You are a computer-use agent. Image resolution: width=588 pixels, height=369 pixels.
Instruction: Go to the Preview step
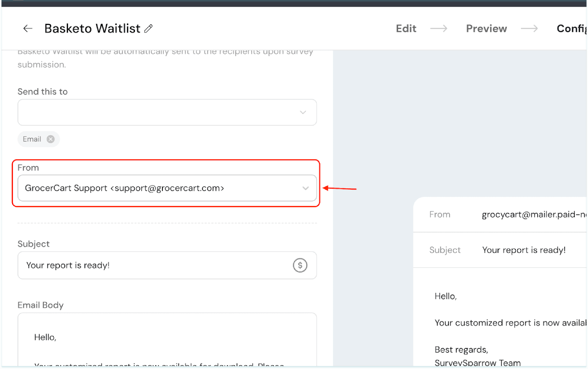(x=486, y=29)
